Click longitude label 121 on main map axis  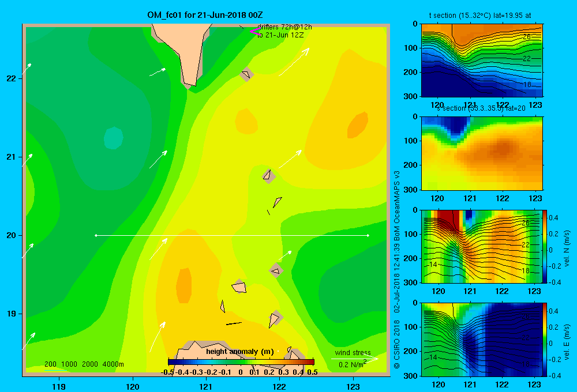[206, 386]
